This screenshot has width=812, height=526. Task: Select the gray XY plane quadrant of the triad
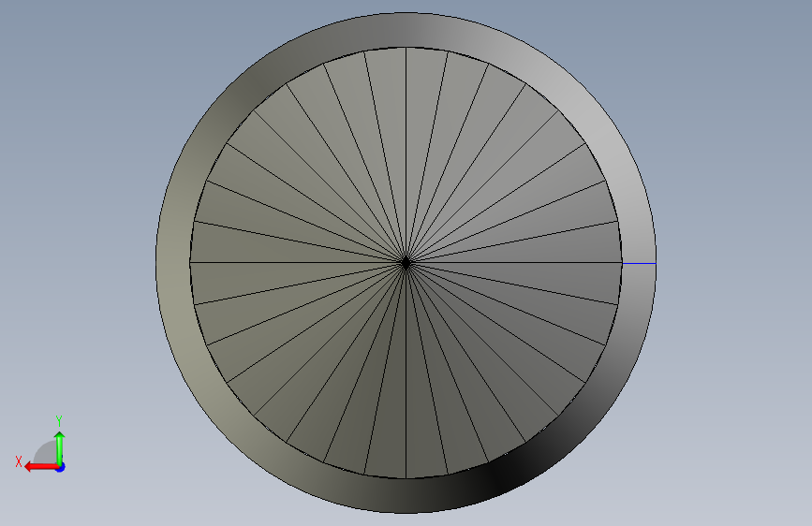[46, 452]
